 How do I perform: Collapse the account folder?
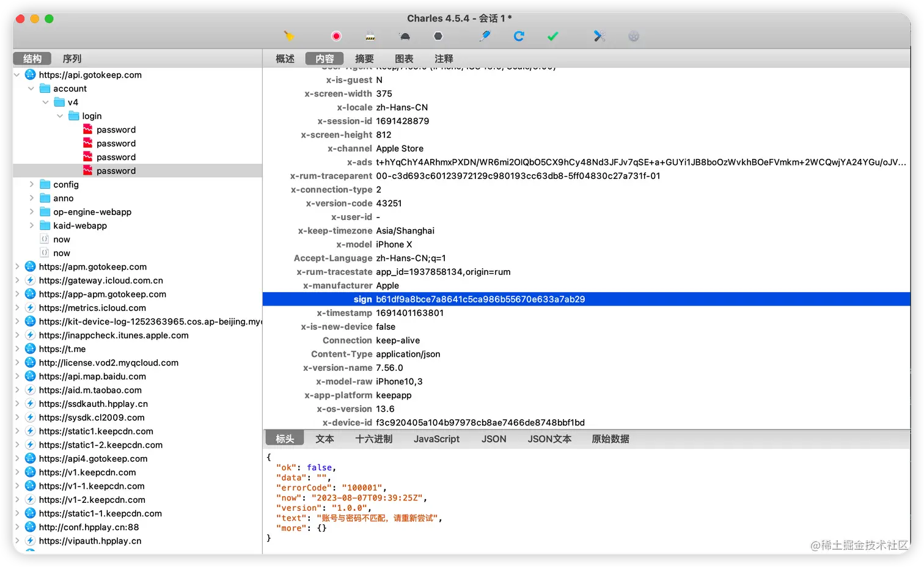(31, 89)
